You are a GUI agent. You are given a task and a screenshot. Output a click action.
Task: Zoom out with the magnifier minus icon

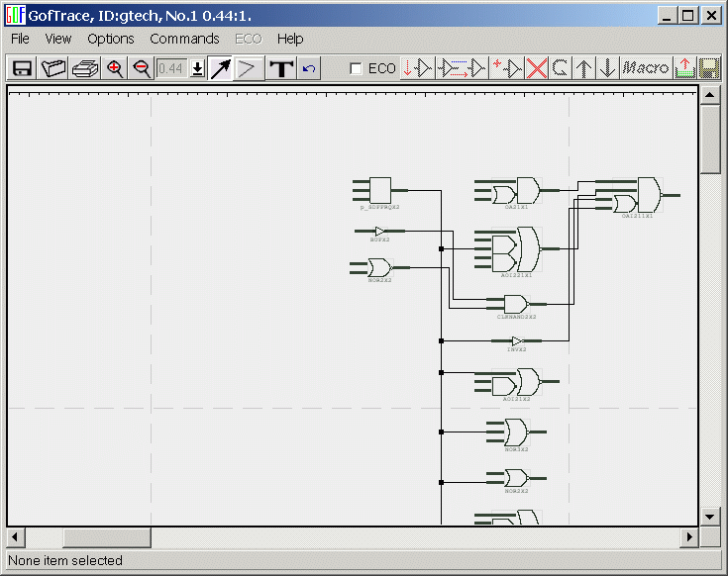(142, 68)
